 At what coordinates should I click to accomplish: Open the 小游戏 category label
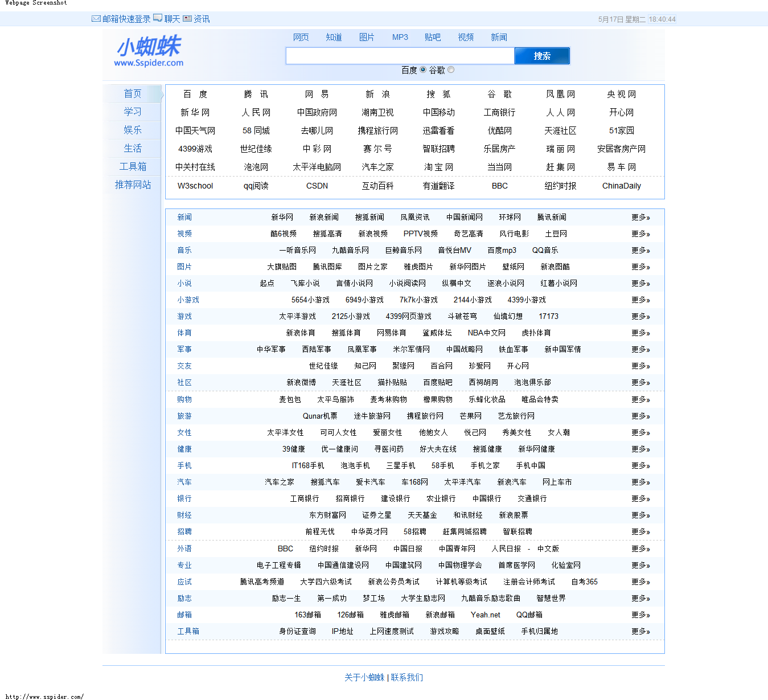click(188, 300)
